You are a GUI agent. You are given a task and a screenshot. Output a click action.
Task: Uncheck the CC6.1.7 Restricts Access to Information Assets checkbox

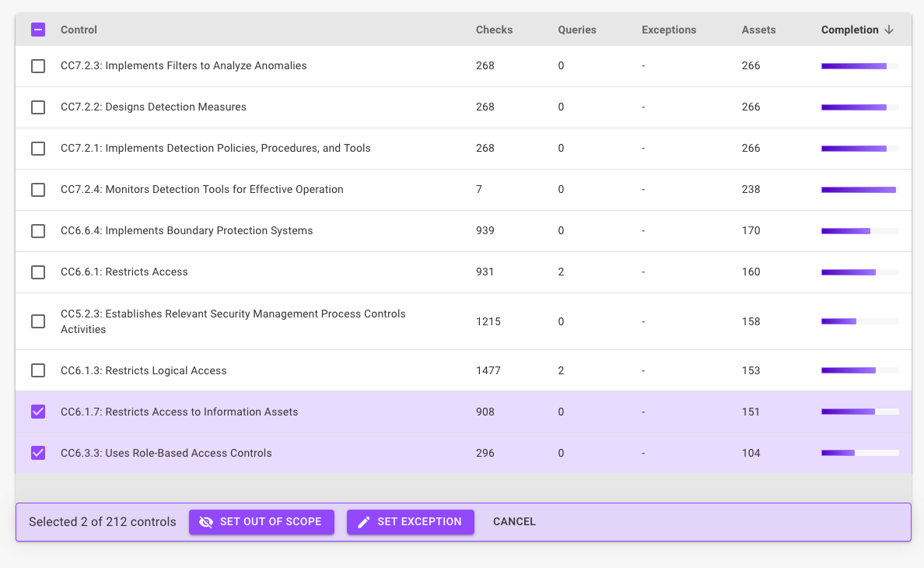pyautogui.click(x=38, y=412)
